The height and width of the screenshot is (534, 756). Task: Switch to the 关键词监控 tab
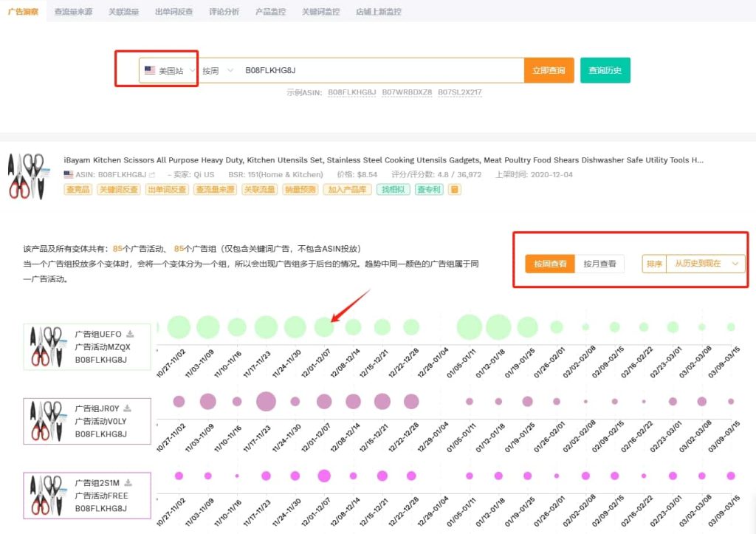(321, 12)
